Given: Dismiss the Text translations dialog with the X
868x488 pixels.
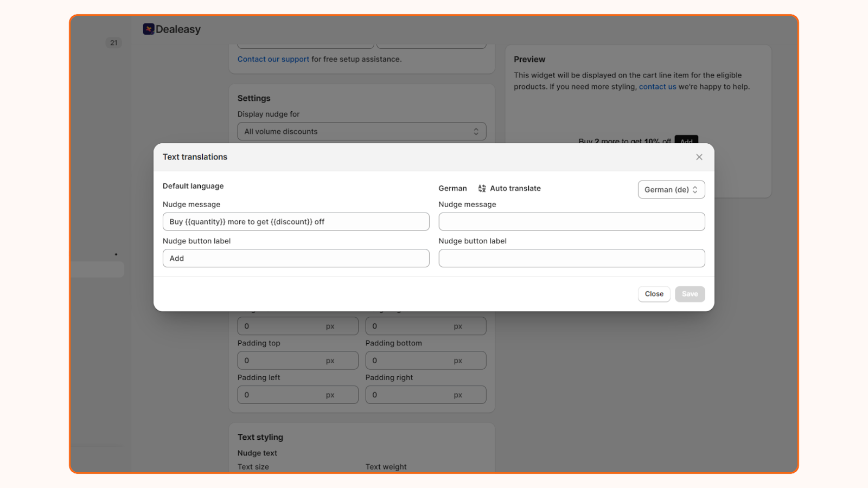Looking at the screenshot, I should pyautogui.click(x=699, y=157).
